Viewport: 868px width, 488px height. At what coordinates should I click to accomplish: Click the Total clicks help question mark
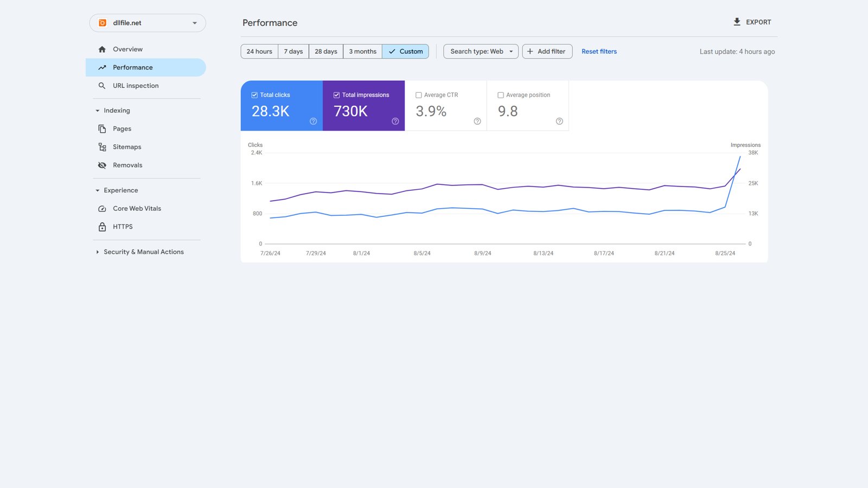[x=313, y=121]
